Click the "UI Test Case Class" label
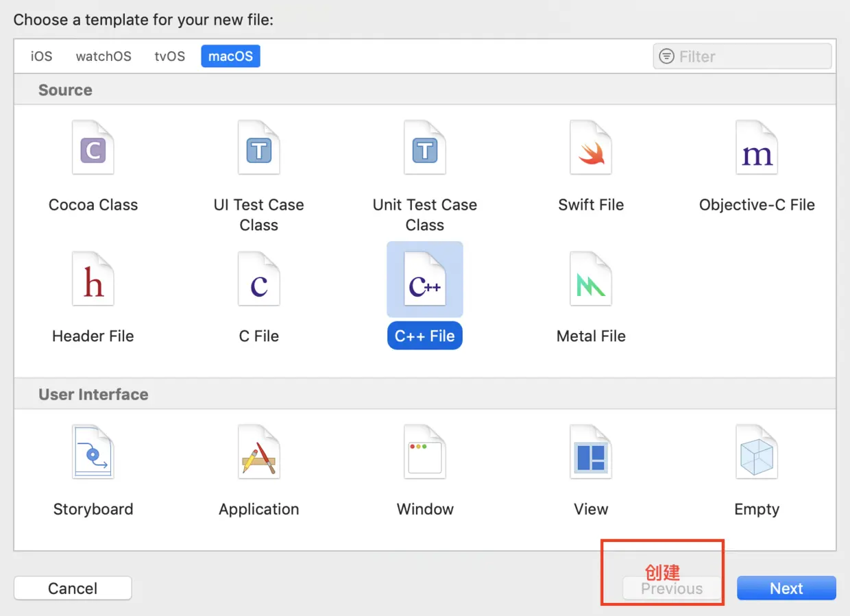Screen dimensions: 850x616 click(259, 215)
